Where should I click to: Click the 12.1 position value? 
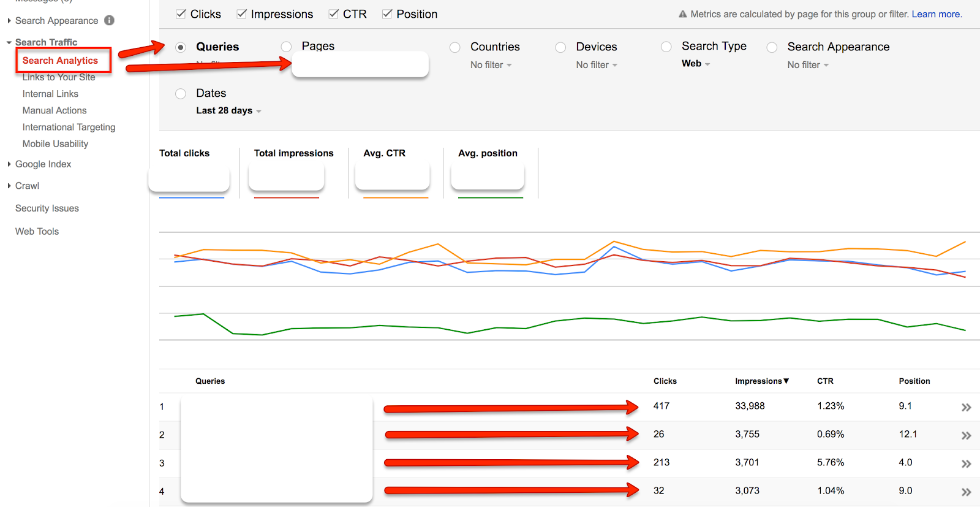click(908, 434)
